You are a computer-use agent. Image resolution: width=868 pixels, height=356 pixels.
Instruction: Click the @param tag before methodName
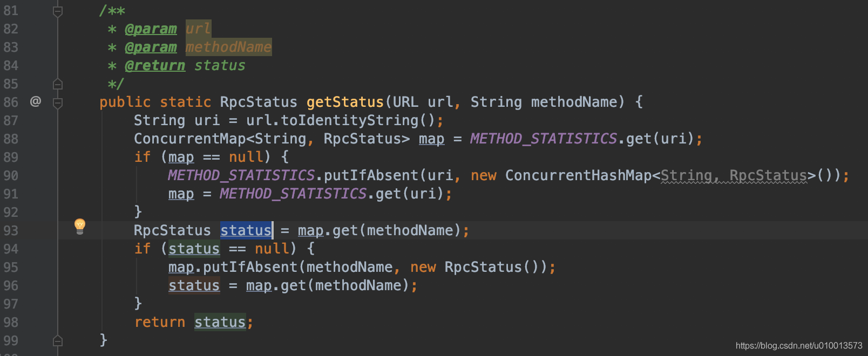[151, 47]
